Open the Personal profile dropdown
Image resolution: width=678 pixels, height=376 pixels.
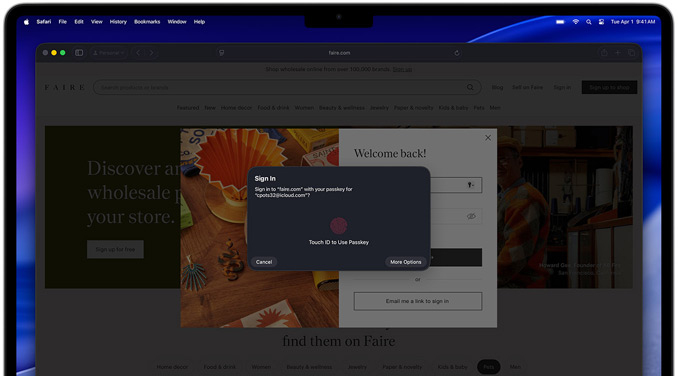pos(109,53)
